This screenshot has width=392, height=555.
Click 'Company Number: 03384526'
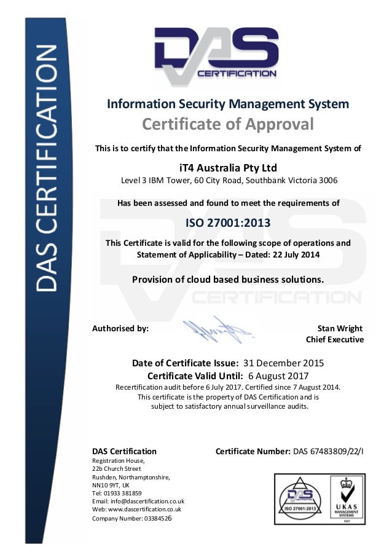coord(132,519)
